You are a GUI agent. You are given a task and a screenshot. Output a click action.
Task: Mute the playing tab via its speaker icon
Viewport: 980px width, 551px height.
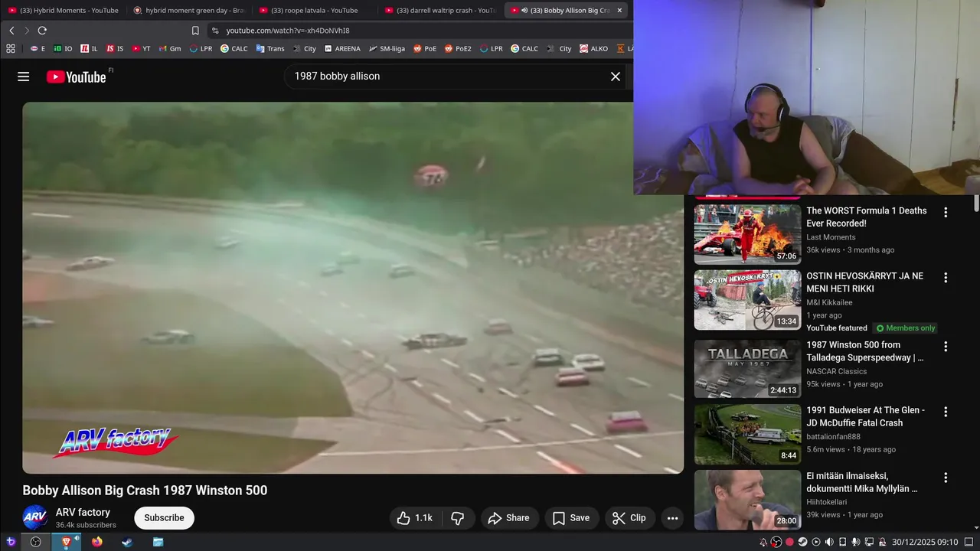tap(524, 10)
